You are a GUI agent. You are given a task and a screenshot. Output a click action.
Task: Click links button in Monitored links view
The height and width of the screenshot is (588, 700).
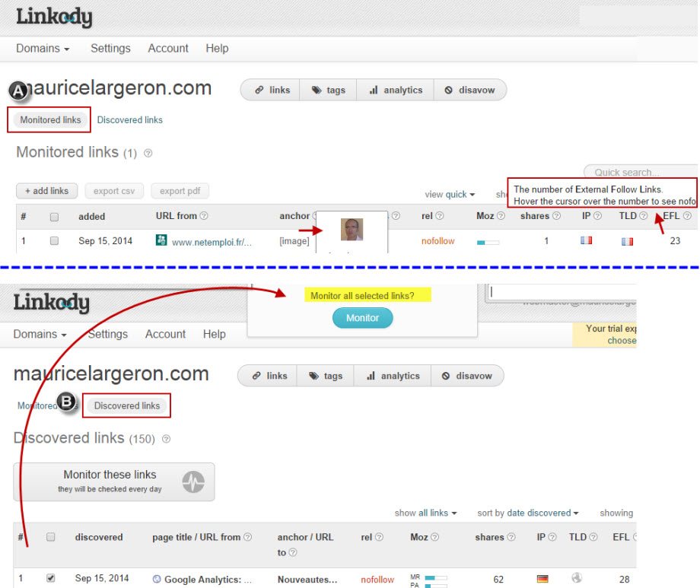click(271, 90)
